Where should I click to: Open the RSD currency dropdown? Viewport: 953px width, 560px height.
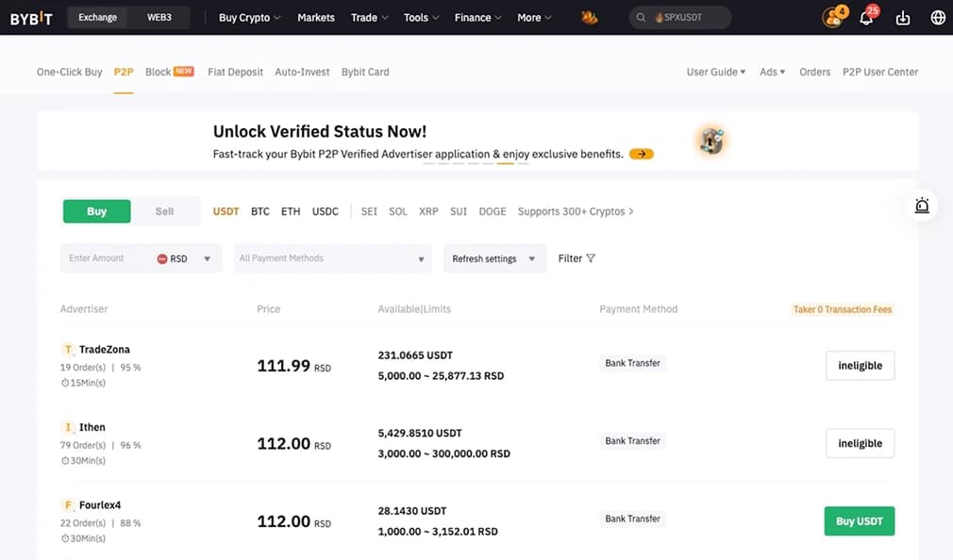click(x=186, y=258)
